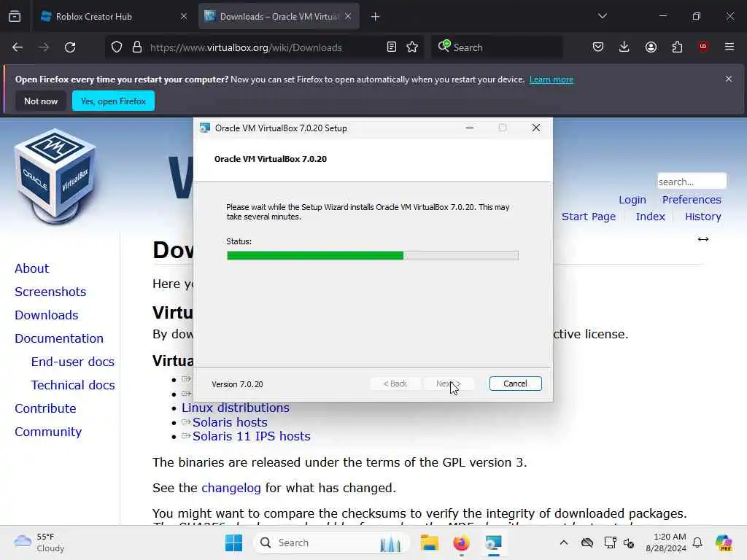Image resolution: width=747 pixels, height=560 pixels.
Task: Open the Login link
Action: (x=632, y=200)
